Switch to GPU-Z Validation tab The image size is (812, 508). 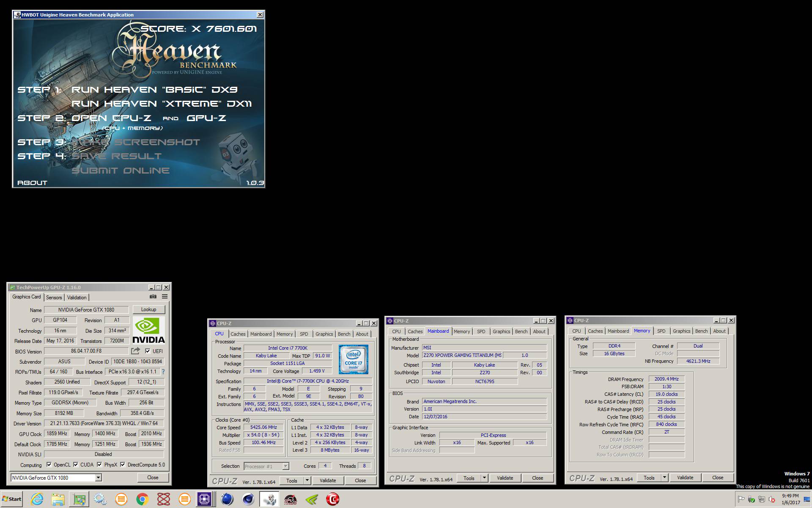tap(77, 297)
